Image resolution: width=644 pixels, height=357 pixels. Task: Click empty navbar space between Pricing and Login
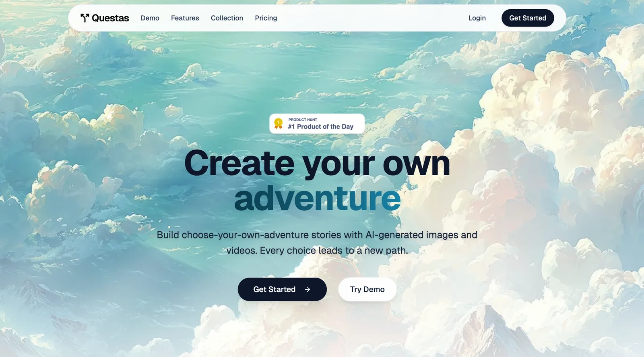[x=372, y=18]
